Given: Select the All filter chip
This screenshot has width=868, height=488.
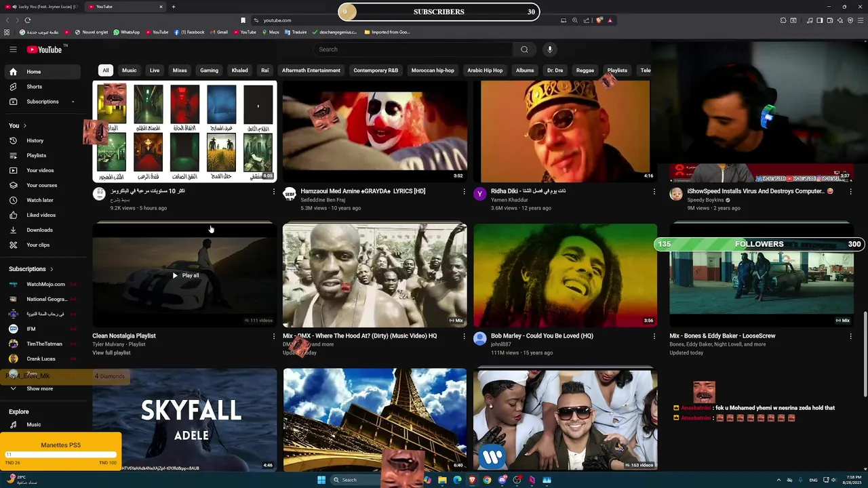Looking at the screenshot, I should click(x=106, y=70).
